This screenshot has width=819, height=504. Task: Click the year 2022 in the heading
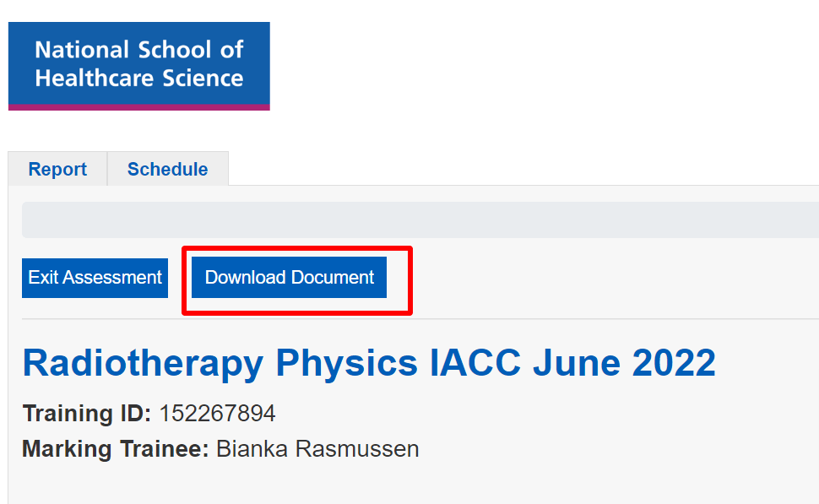click(x=674, y=362)
